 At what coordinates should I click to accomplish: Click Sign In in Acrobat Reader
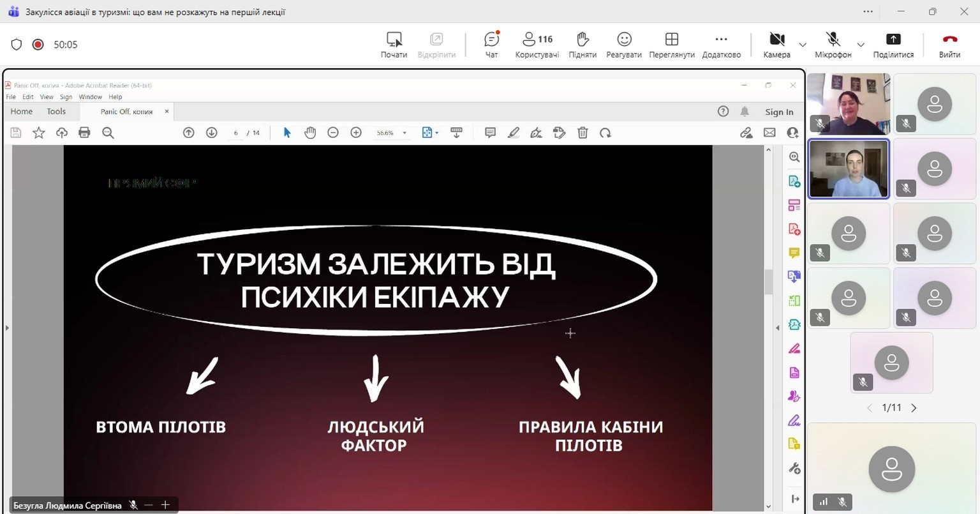779,112
